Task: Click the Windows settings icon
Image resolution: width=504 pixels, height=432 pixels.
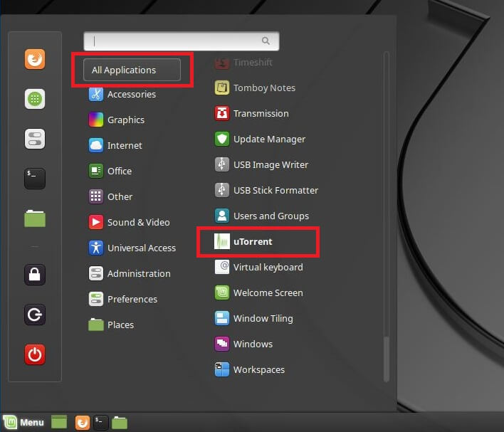Action: pyautogui.click(x=222, y=344)
